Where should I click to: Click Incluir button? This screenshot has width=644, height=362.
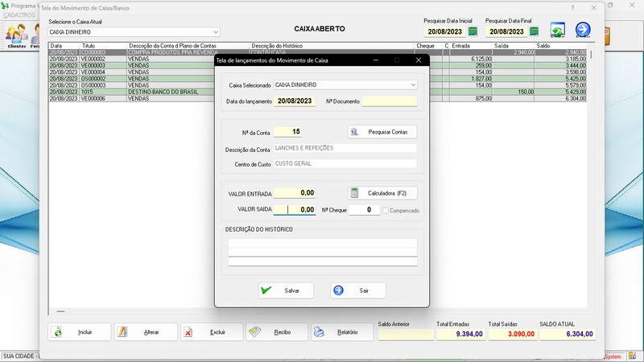point(79,331)
